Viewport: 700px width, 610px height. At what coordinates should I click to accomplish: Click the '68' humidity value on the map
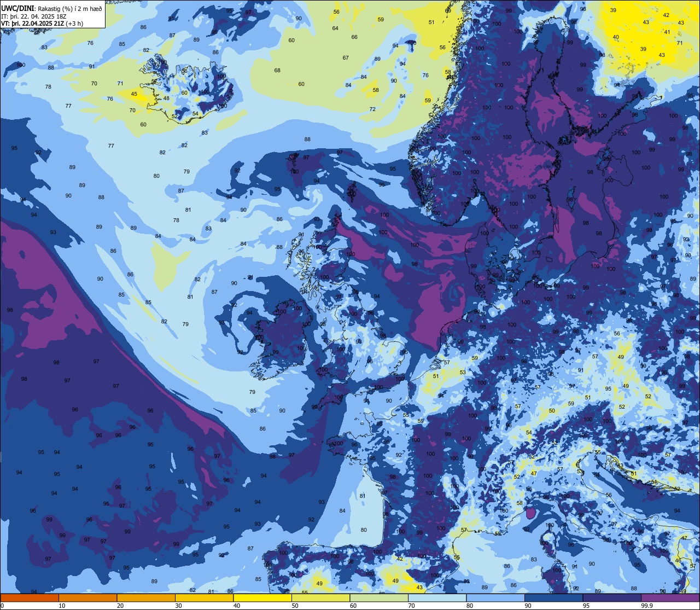coord(277,70)
